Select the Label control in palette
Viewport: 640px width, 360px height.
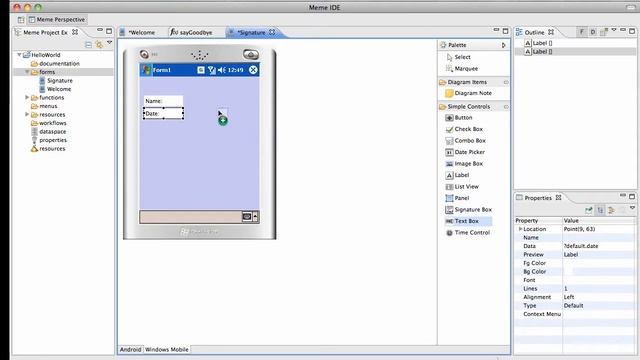coord(458,175)
